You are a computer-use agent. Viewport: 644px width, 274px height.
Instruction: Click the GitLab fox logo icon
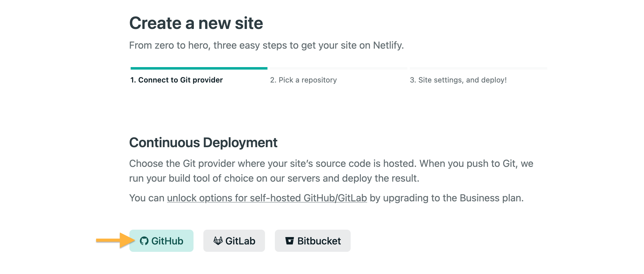218,241
